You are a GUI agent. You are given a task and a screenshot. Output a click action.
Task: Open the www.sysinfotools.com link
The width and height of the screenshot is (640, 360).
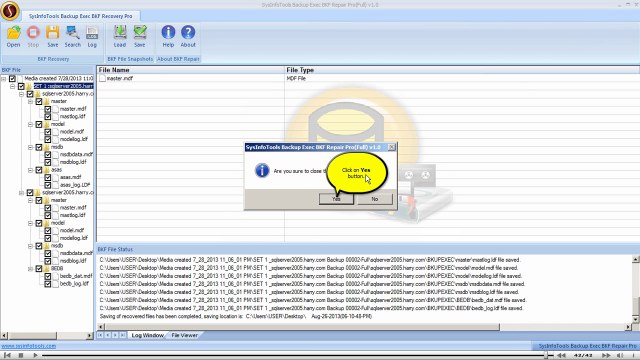point(29,346)
